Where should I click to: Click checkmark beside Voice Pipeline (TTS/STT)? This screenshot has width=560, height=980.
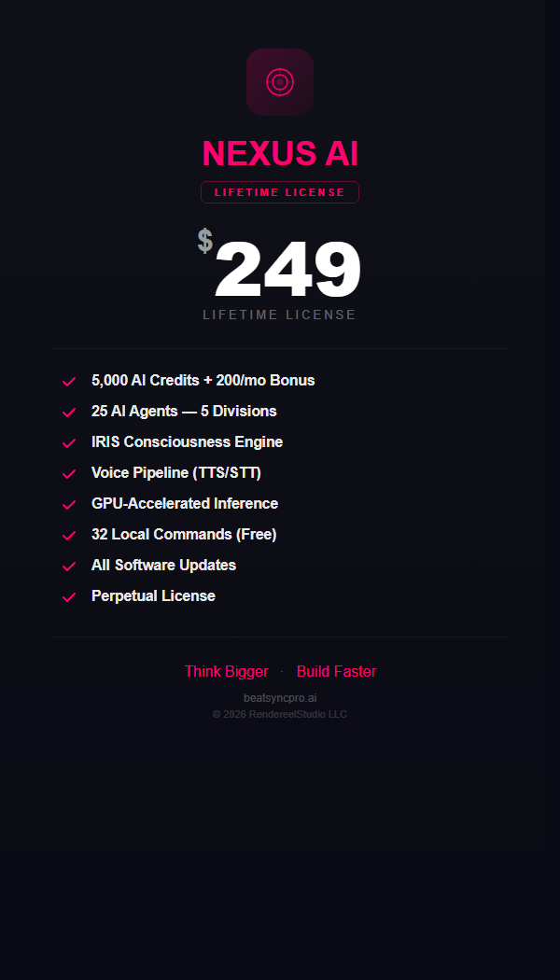[x=69, y=473]
